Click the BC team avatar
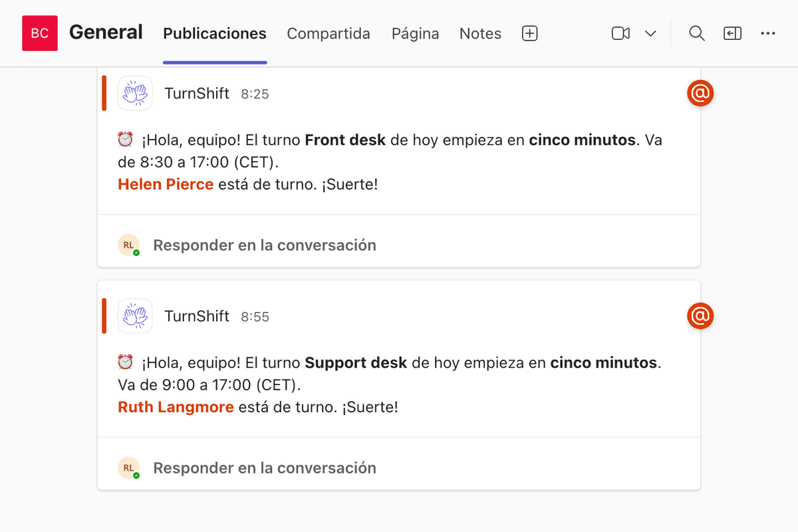The height and width of the screenshot is (532, 798). click(x=40, y=33)
